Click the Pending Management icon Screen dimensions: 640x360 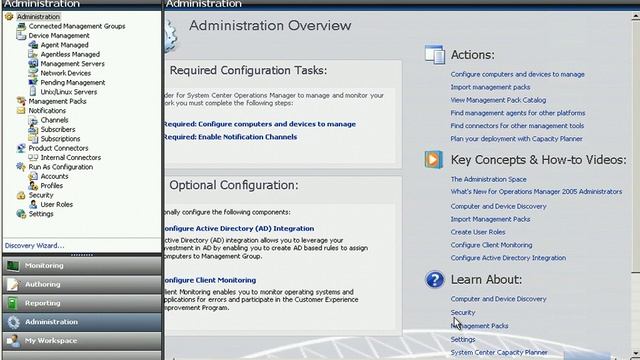click(33, 82)
